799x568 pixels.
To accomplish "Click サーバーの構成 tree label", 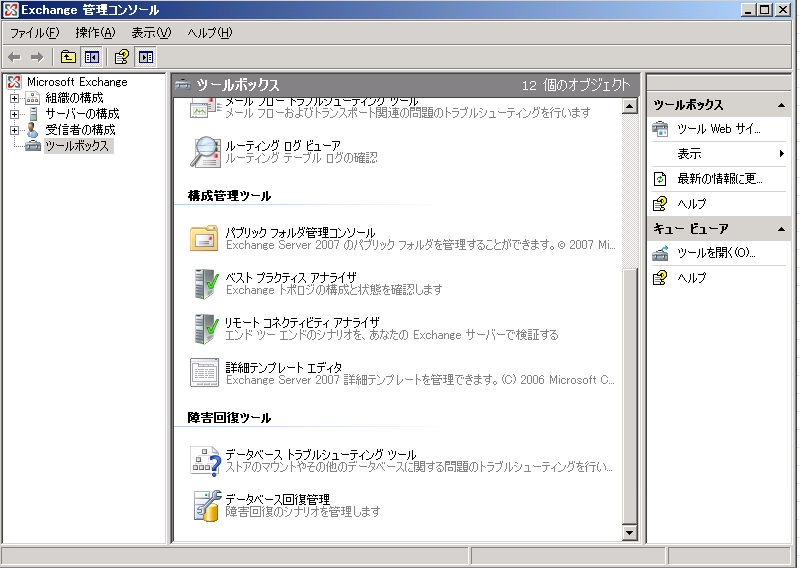I will [x=83, y=114].
